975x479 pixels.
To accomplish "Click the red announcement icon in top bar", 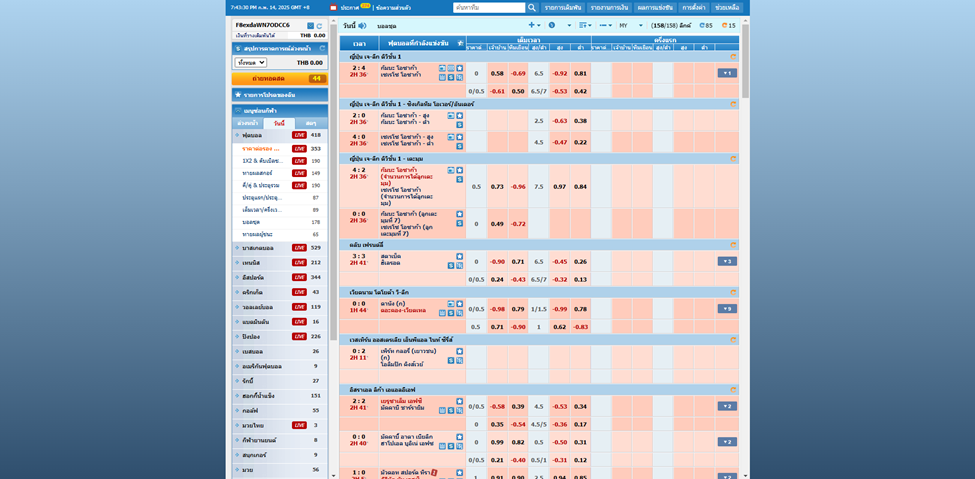I will [334, 7].
